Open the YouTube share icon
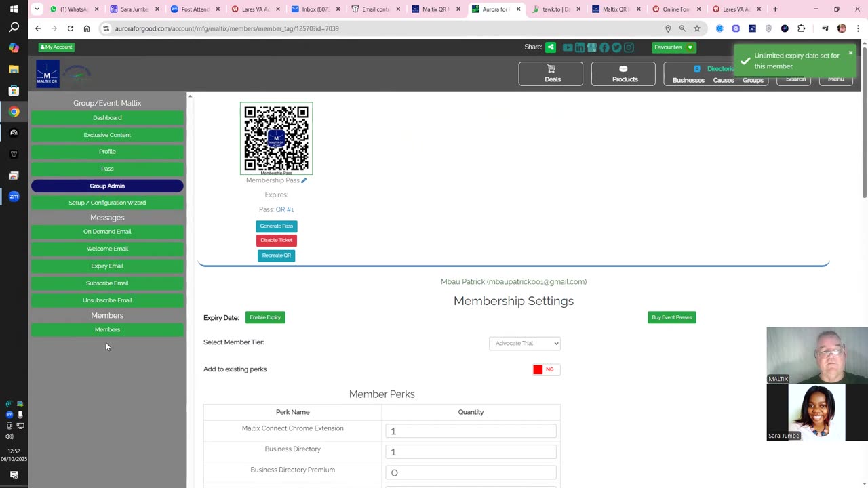Viewport: 868px width, 488px height. (x=568, y=47)
